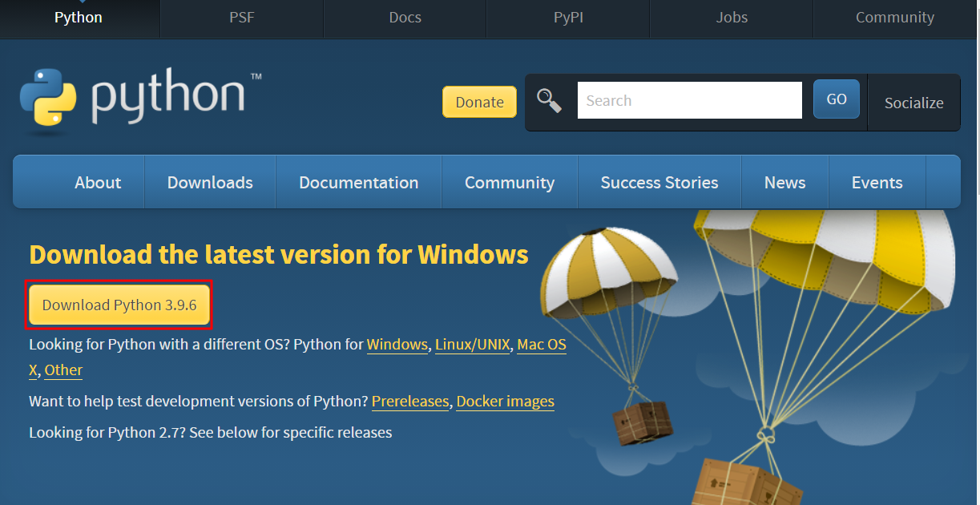Switch to the PyPI top tab
This screenshot has width=980, height=505.
[x=568, y=18]
